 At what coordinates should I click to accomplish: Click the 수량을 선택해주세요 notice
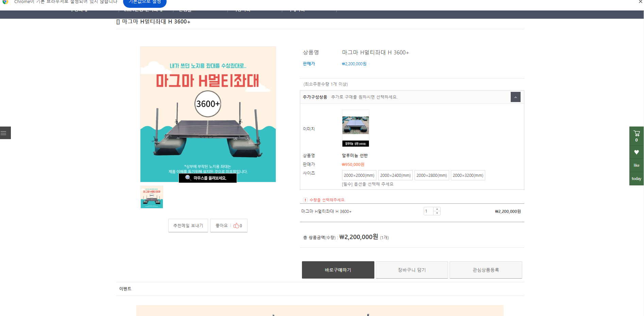point(327,200)
